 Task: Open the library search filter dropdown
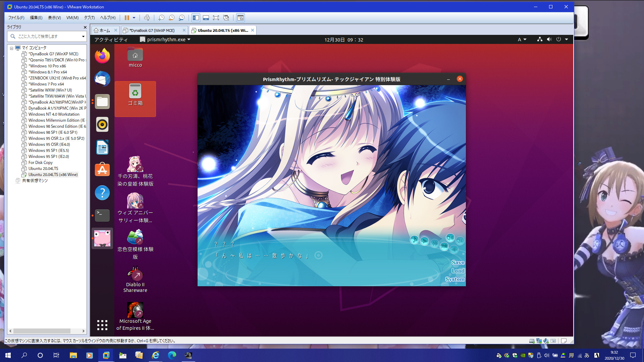coord(83,36)
